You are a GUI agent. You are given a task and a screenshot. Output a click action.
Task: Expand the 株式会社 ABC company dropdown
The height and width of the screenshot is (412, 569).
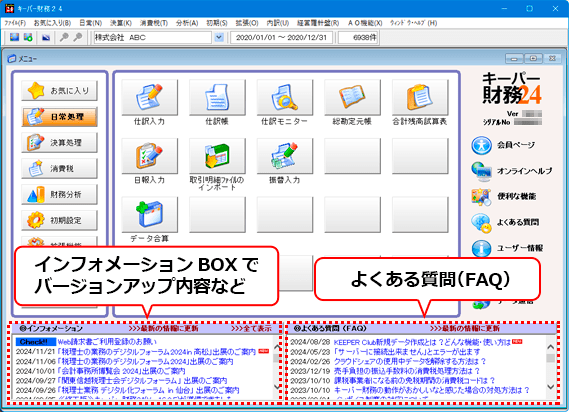pos(219,37)
